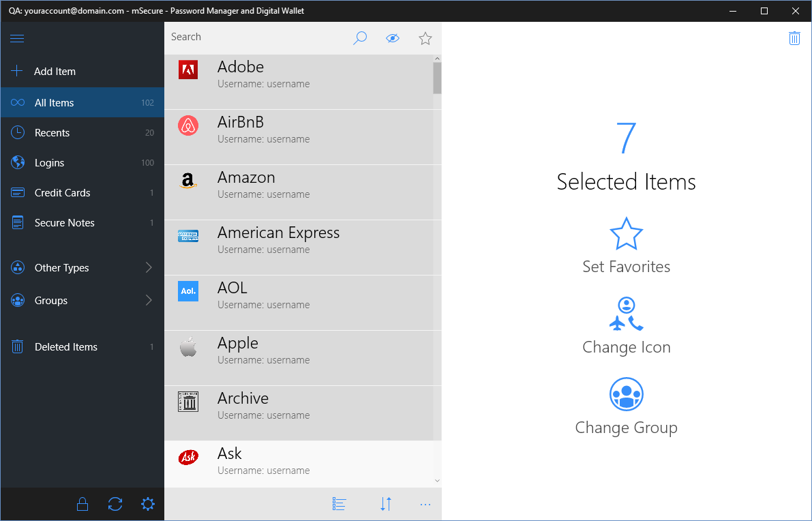Click the globe icon for Logins
The width and height of the screenshot is (812, 521).
pos(18,162)
